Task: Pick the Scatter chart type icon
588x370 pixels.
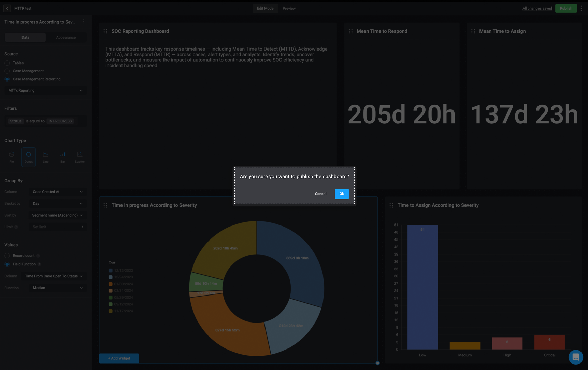Action: [x=80, y=157]
